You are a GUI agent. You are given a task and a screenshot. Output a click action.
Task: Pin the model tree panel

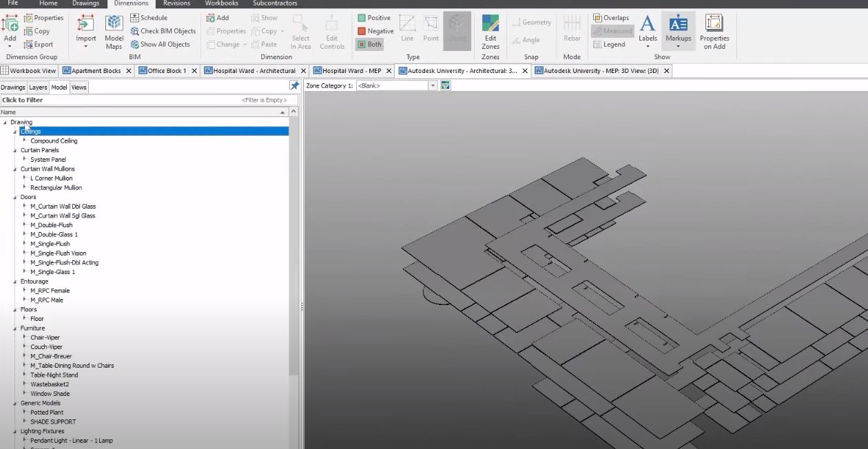click(294, 86)
